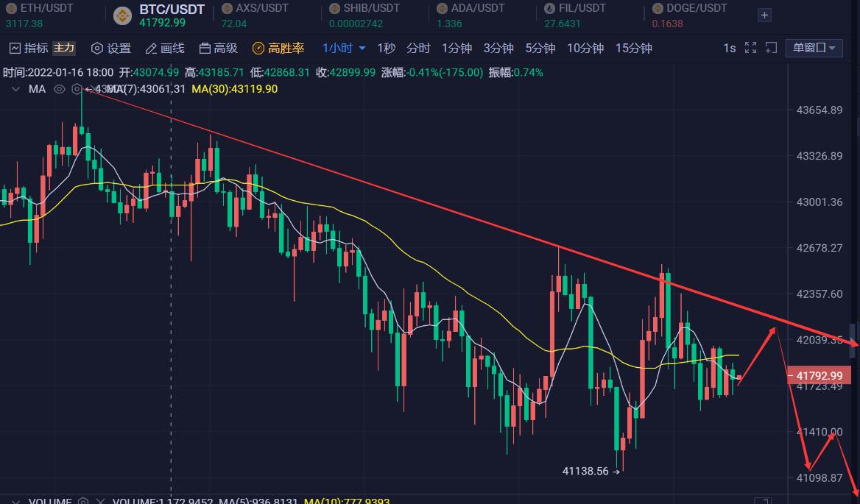860x504 pixels.
Task: Toggle MA indicator visibility eye
Action: 59,89
